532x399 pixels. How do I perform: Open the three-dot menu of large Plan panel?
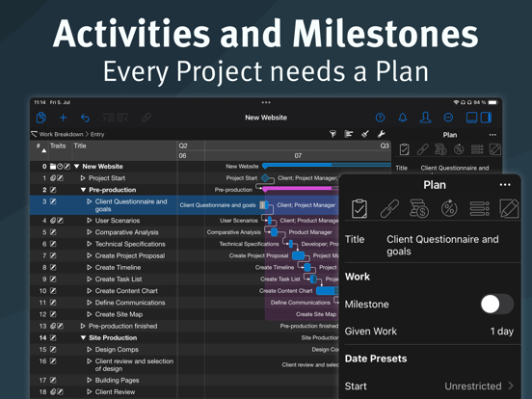click(x=505, y=185)
